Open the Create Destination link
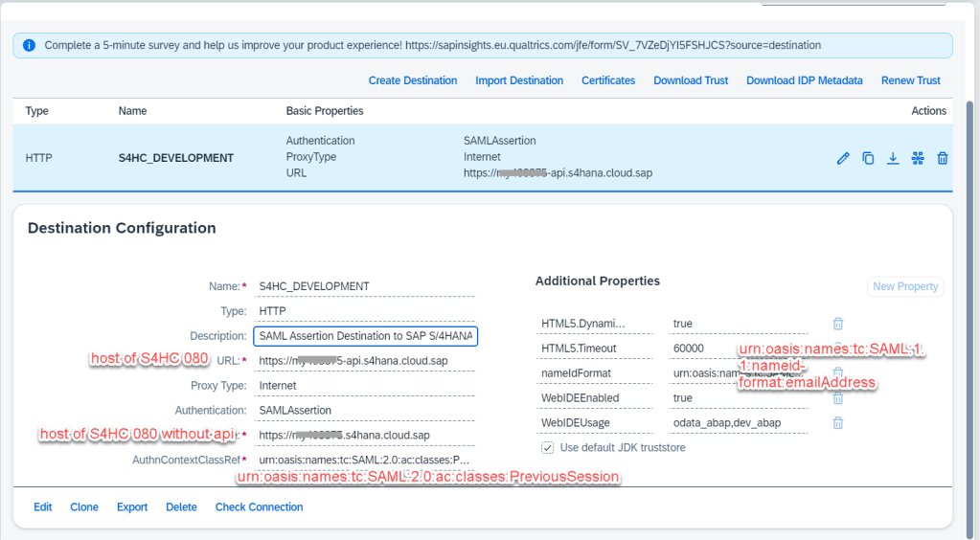 click(x=413, y=80)
